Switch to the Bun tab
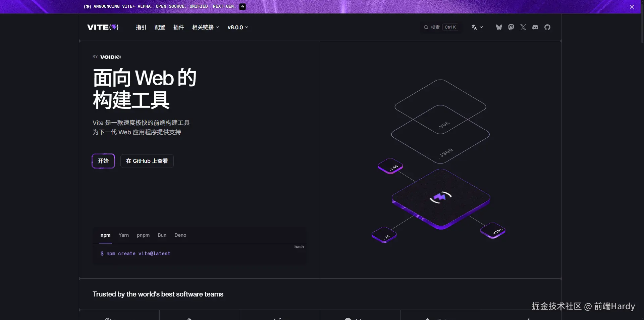Image resolution: width=644 pixels, height=320 pixels. 162,235
